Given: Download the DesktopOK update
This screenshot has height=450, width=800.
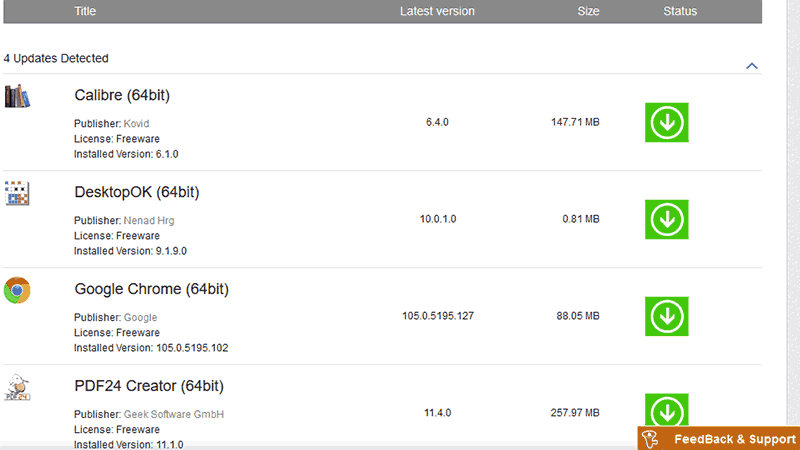Looking at the screenshot, I should click(667, 219).
